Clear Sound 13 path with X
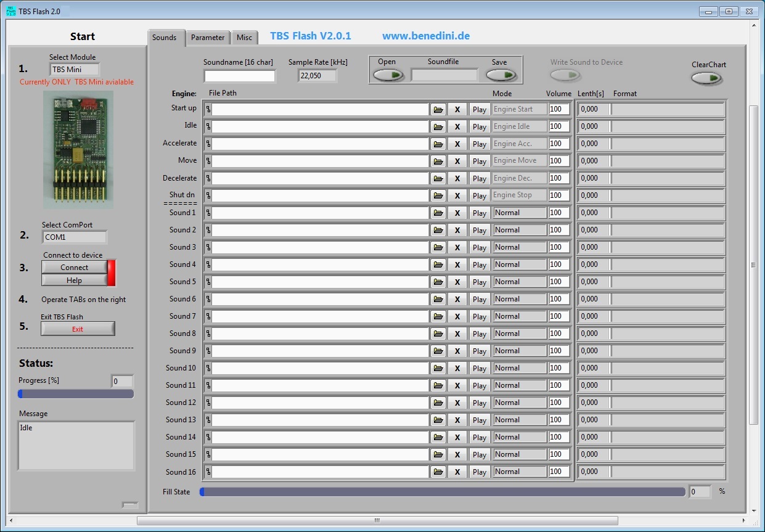The image size is (765, 532). [x=457, y=420]
